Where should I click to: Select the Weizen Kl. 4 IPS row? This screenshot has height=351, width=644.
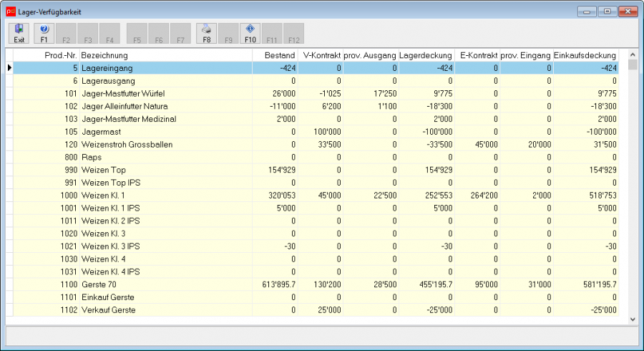pyautogui.click(x=316, y=271)
